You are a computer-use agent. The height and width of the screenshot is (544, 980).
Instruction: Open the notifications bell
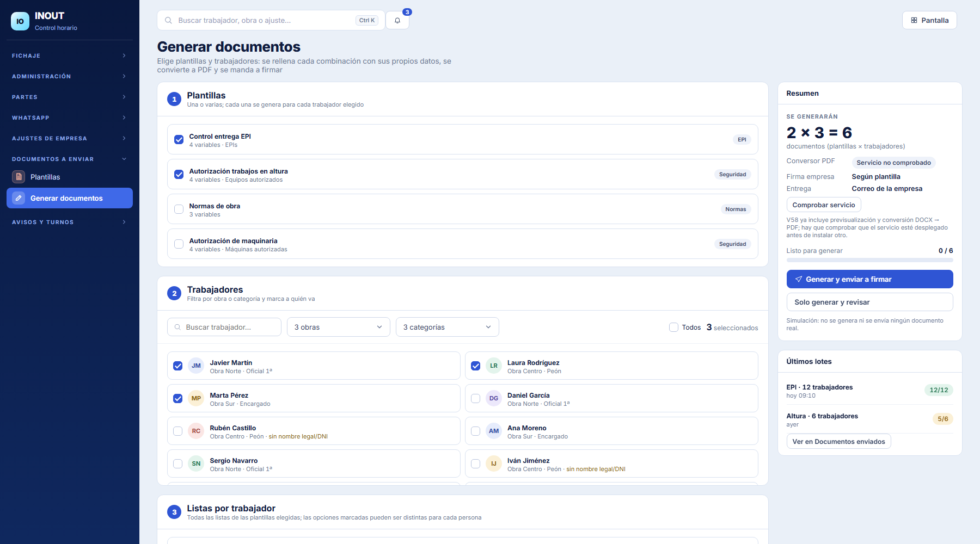397,20
